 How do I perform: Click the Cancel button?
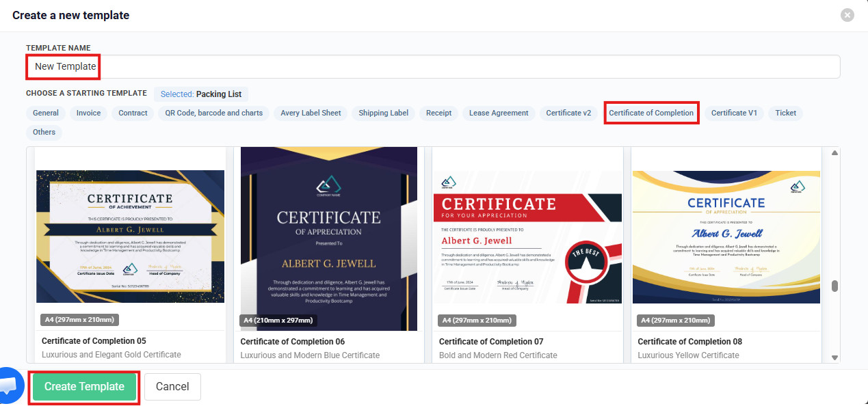coord(172,387)
